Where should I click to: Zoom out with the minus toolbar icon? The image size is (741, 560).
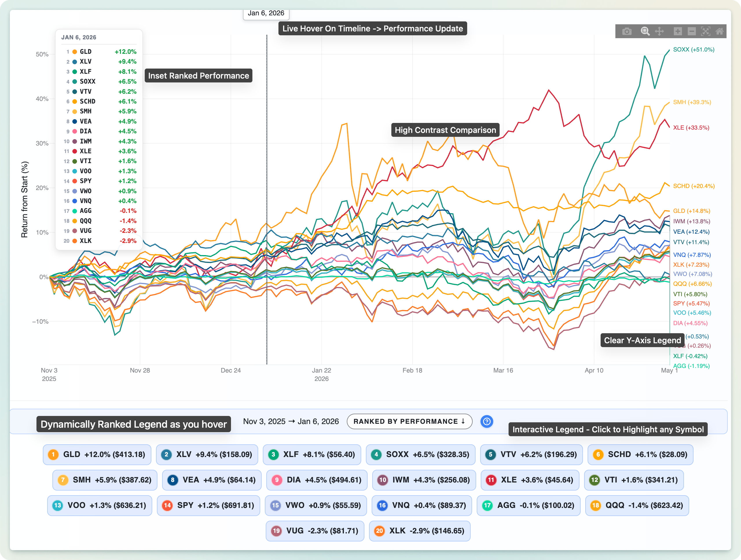tap(692, 32)
